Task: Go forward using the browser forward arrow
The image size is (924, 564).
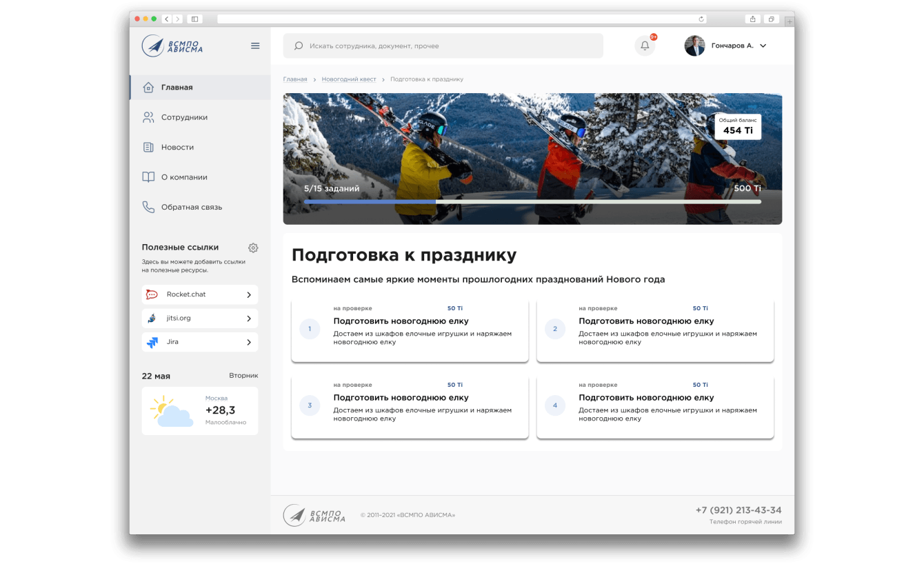Action: click(177, 19)
